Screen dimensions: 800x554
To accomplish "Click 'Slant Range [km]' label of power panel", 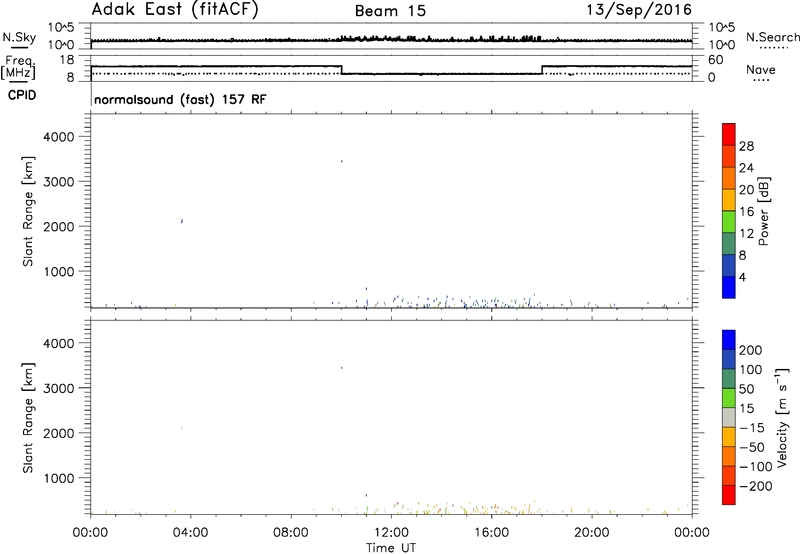I will 28,211.
